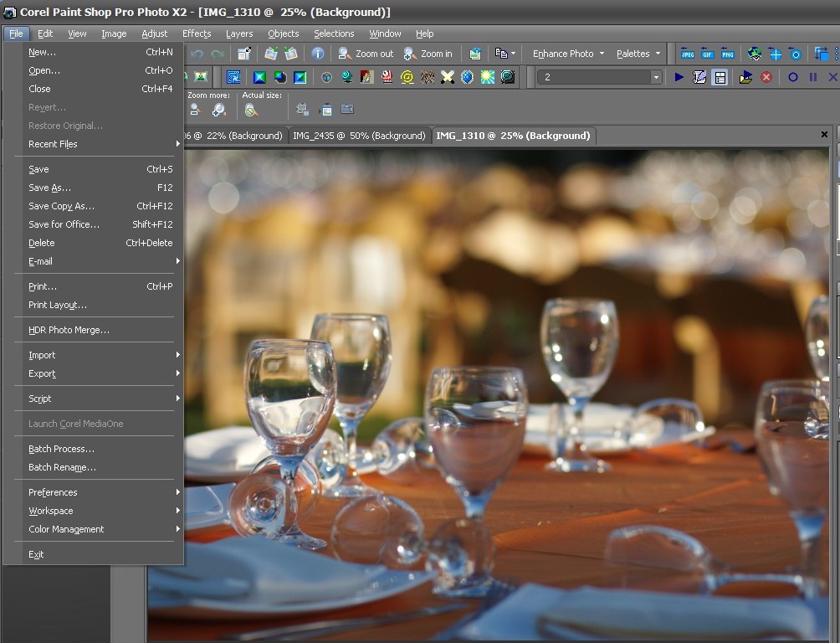Image resolution: width=840 pixels, height=643 pixels.
Task: Click the image information (i) icon
Action: tap(318, 54)
